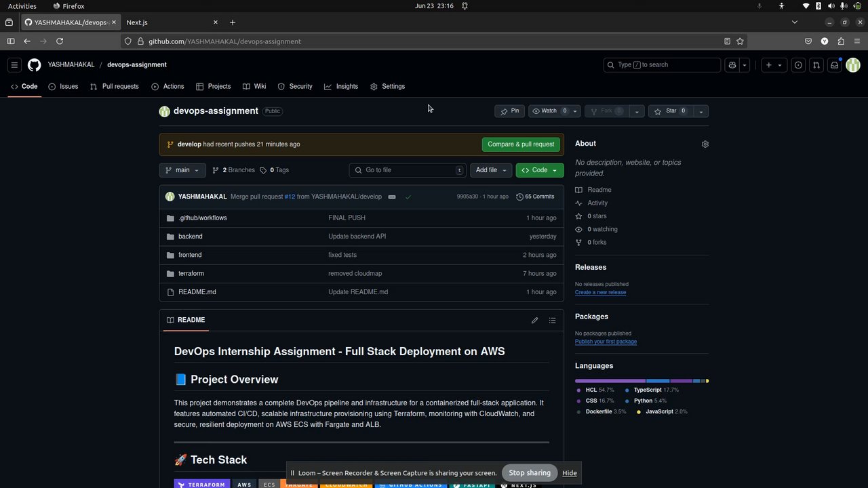This screenshot has width=868, height=488.
Task: Save page to Pocket icon
Action: [x=808, y=41]
